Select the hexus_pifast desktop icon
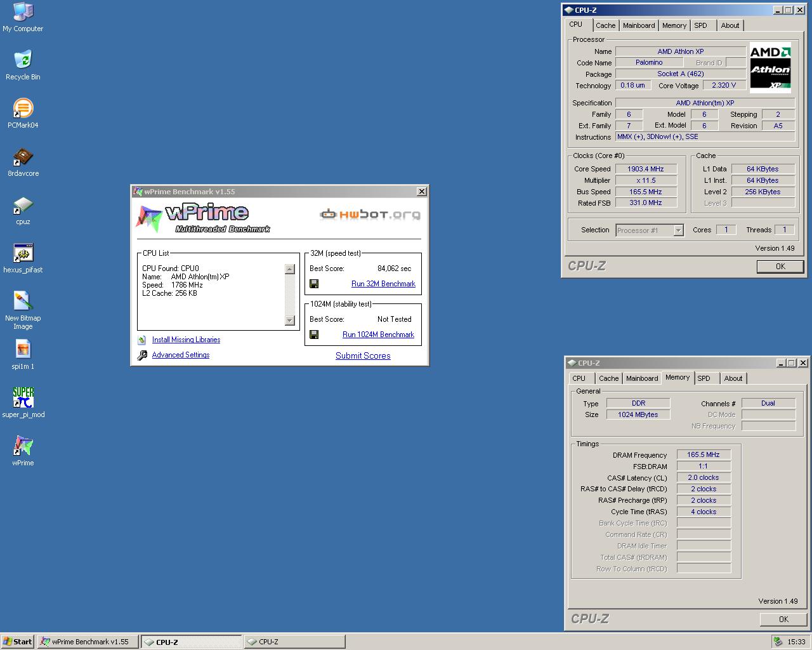The width and height of the screenshot is (812, 650). 23,258
